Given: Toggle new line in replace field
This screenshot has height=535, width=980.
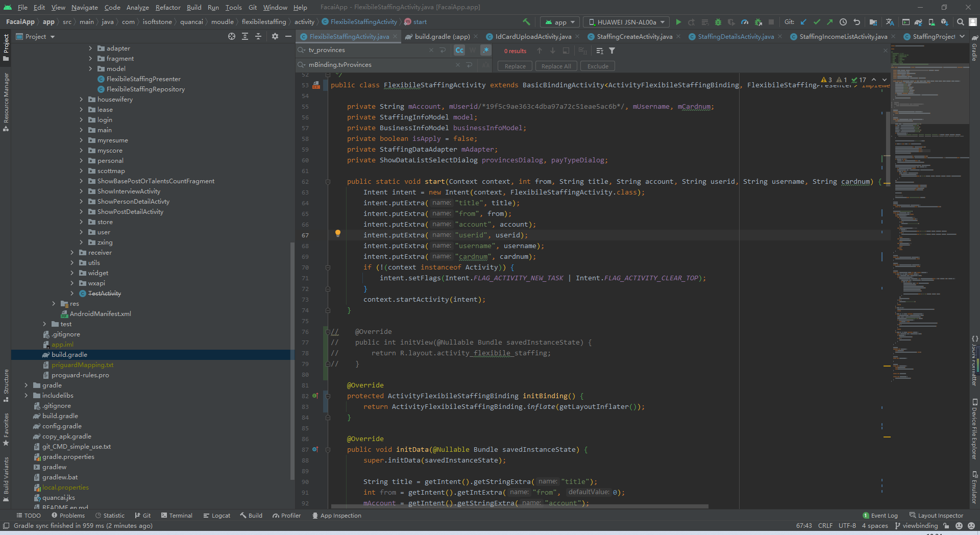Looking at the screenshot, I should coord(469,65).
